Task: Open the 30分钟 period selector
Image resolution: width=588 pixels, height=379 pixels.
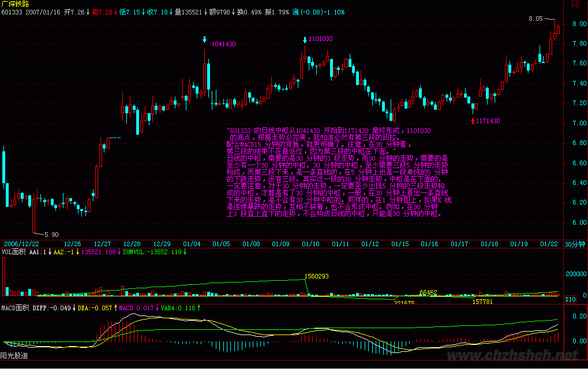Action: [575, 244]
